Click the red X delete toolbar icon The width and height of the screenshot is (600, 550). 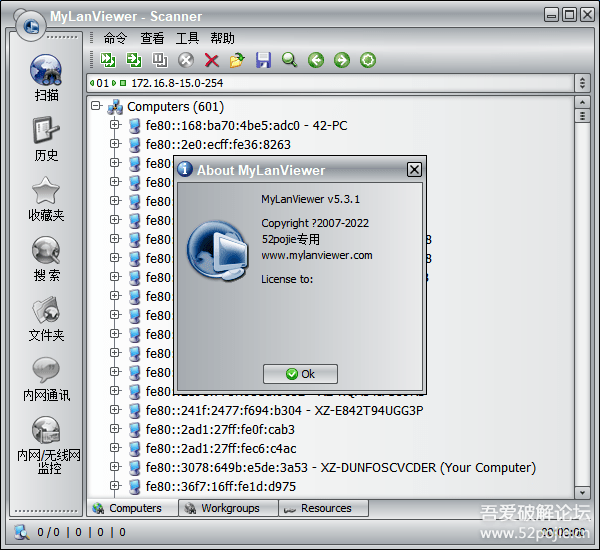click(212, 60)
